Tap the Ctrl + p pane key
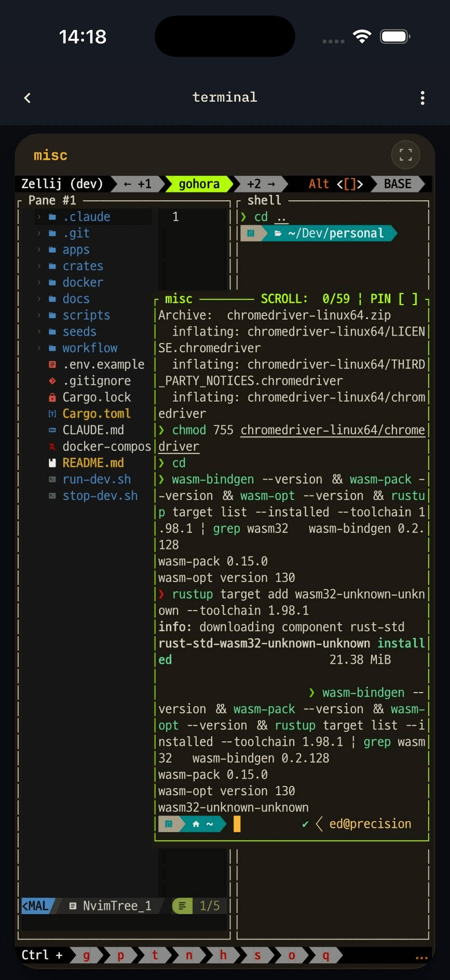Viewport: 450px width, 980px height. 120,955
